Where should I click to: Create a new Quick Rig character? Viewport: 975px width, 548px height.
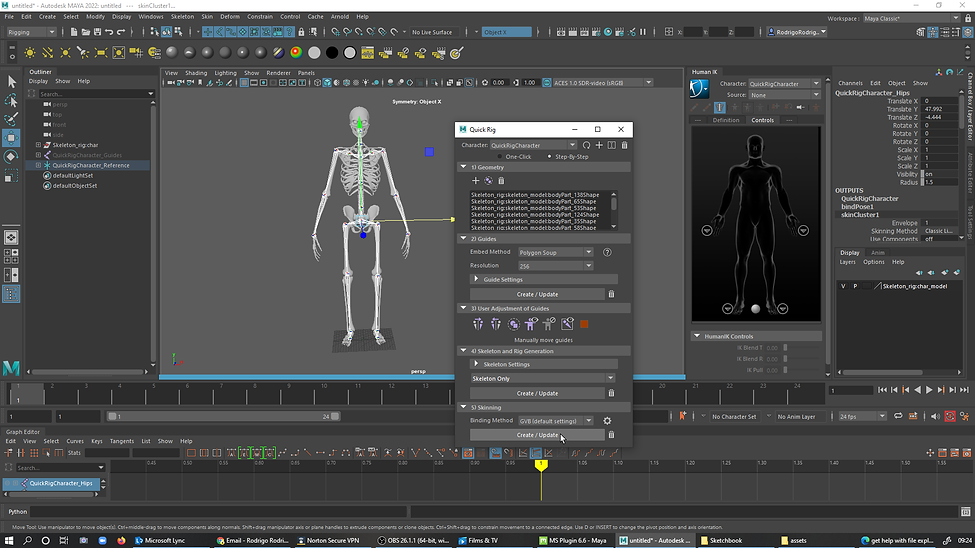pos(599,145)
